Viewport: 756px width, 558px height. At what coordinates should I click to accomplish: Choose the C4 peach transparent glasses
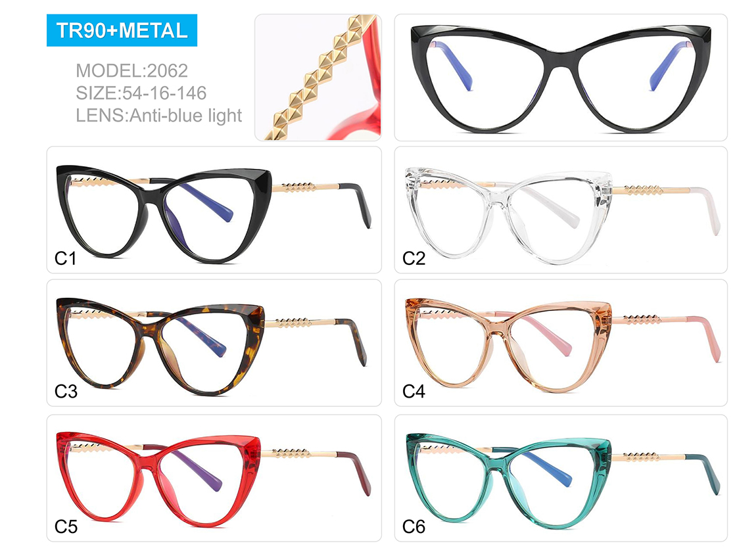point(561,342)
